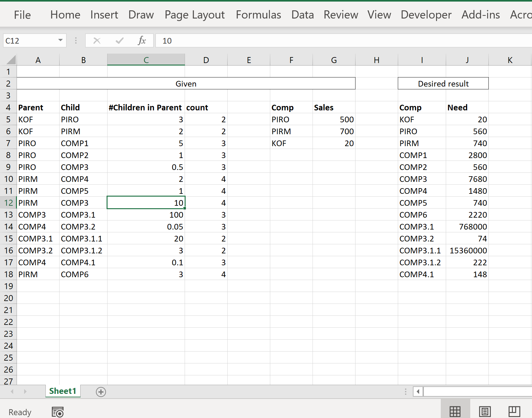Open the Draw ribbon tab
Image resolution: width=532 pixels, height=418 pixels.
coord(141,15)
